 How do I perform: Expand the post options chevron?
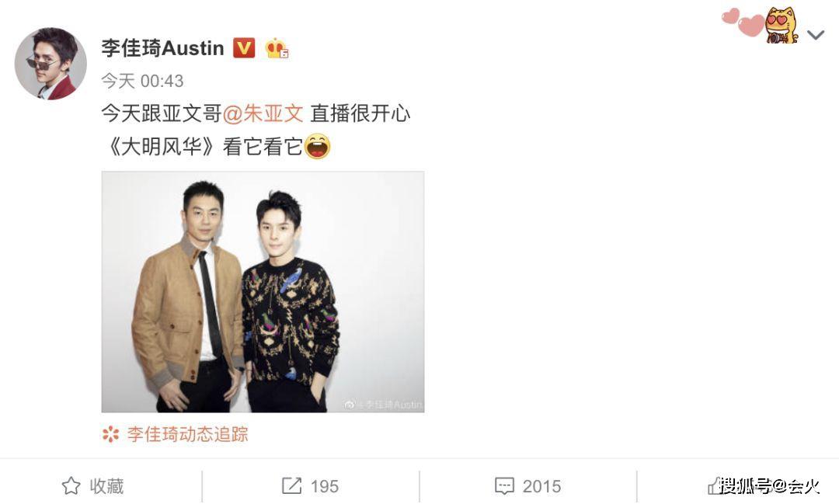(x=816, y=35)
